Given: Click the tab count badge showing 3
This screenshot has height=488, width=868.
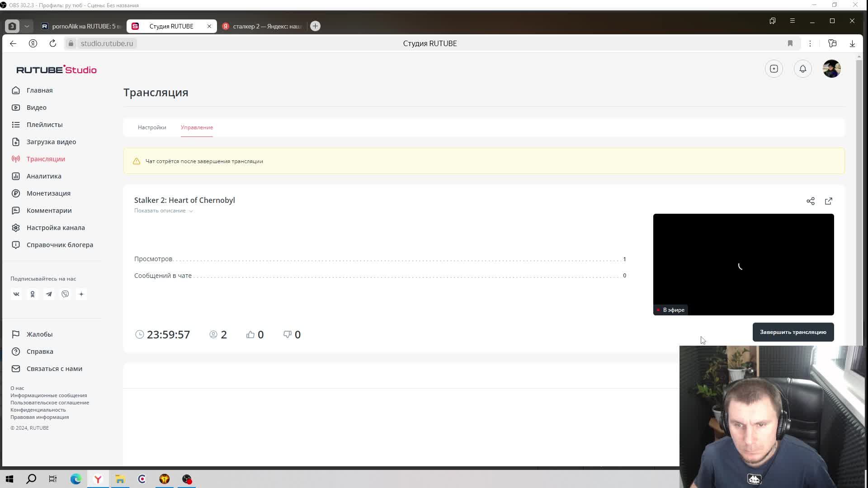Looking at the screenshot, I should coord(13,26).
